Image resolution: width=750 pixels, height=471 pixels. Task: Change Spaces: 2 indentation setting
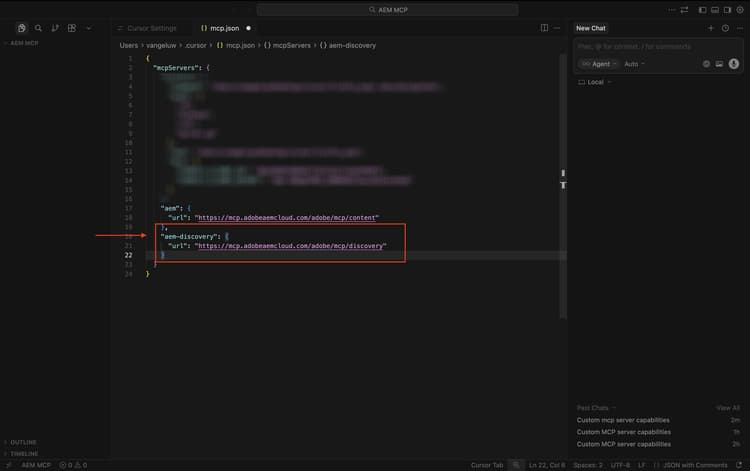pos(588,465)
